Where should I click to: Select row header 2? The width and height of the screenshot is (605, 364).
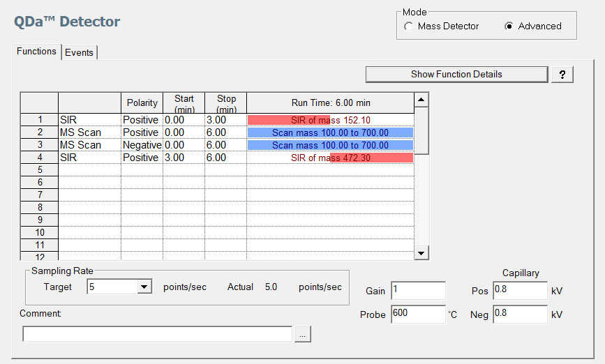coord(39,132)
